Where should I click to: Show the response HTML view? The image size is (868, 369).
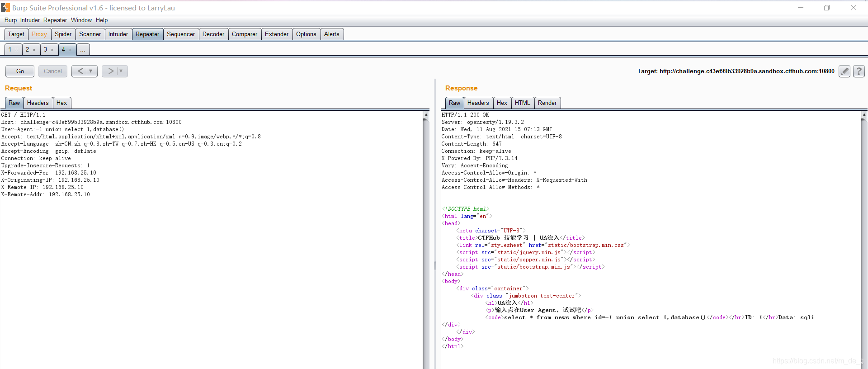[x=523, y=103]
